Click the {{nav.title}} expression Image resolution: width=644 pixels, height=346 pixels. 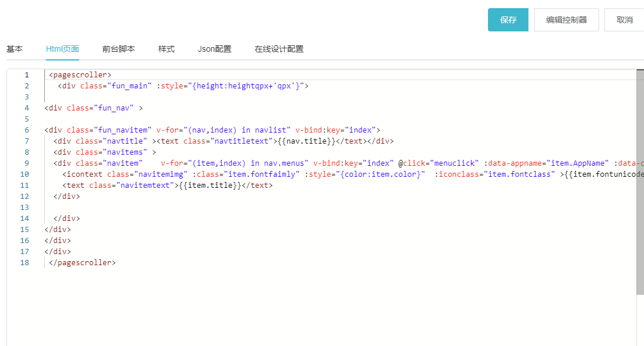(x=307, y=141)
